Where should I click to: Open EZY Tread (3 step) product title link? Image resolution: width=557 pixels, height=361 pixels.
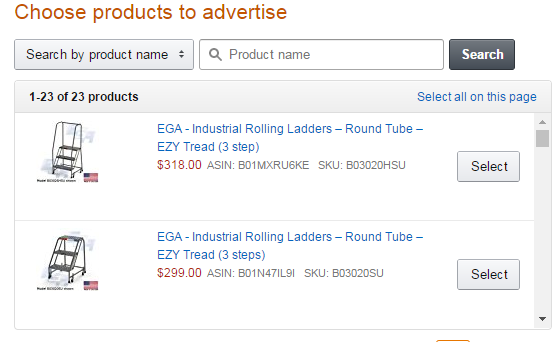tap(290, 138)
